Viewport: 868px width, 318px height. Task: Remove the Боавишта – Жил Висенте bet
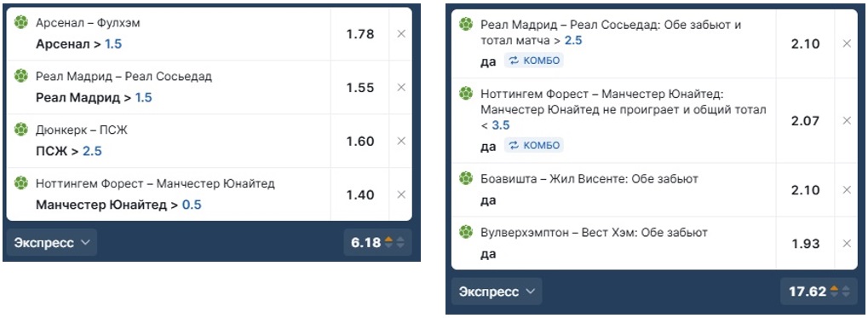click(x=847, y=189)
